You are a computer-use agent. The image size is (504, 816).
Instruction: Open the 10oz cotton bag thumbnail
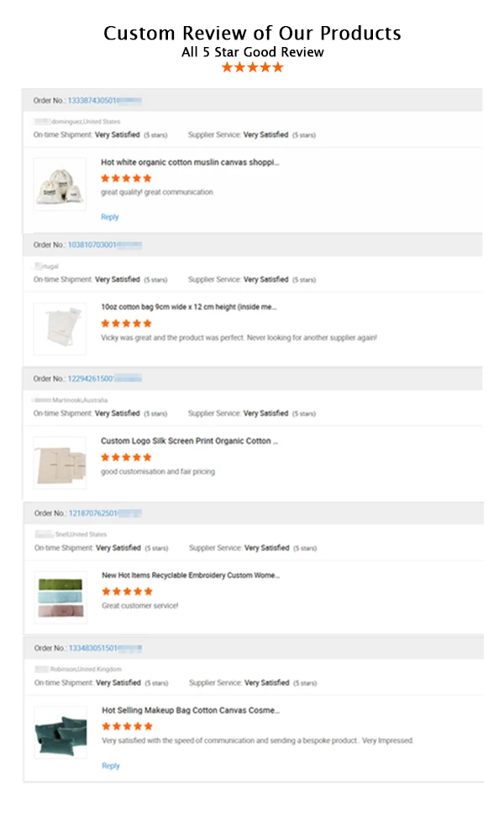click(60, 329)
